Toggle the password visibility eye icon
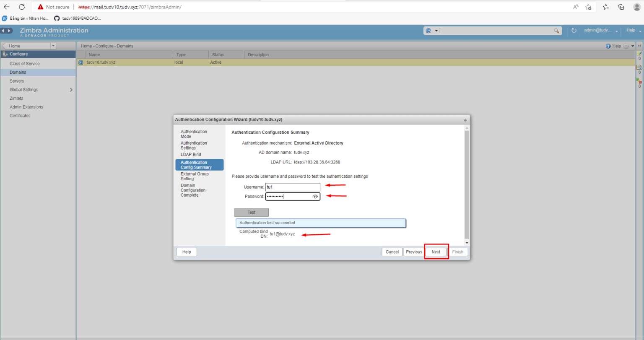The width and height of the screenshot is (644, 340). [x=315, y=196]
